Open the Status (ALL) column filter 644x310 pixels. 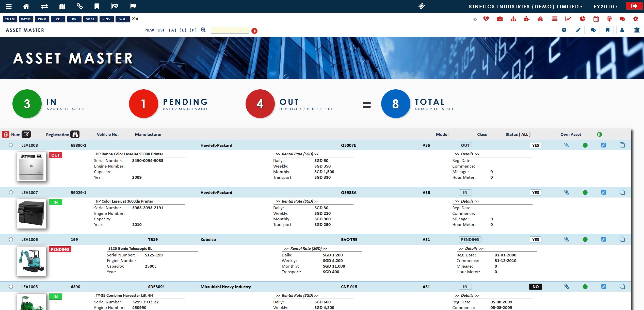[x=518, y=134]
